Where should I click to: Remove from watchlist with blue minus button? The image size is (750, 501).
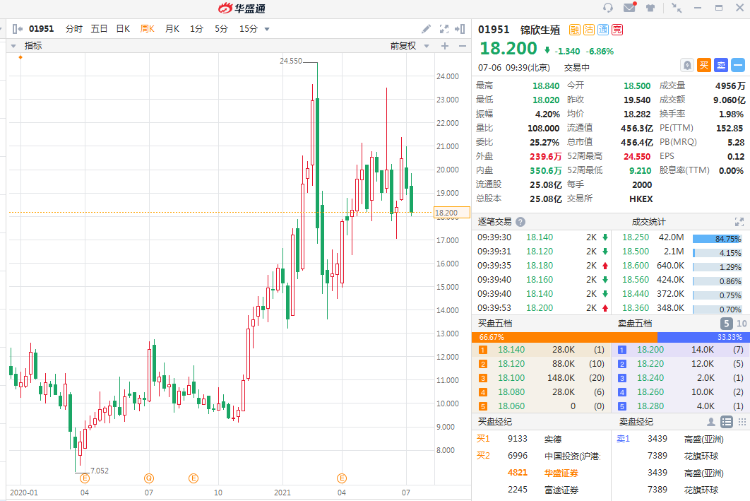coord(738,65)
